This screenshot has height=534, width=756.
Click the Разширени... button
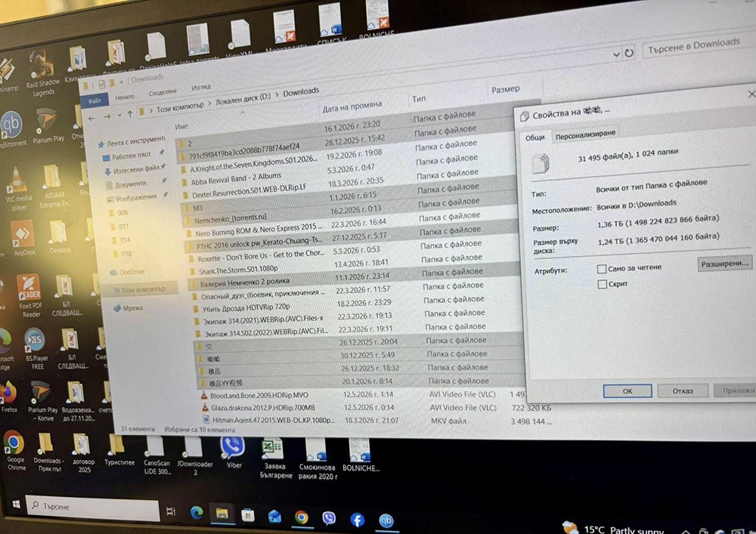pyautogui.click(x=725, y=264)
